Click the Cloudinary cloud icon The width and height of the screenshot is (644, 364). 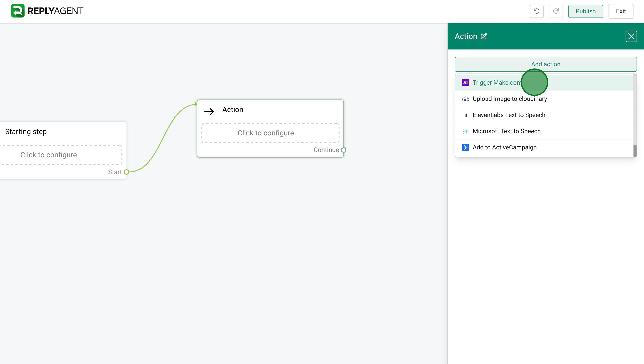465,99
